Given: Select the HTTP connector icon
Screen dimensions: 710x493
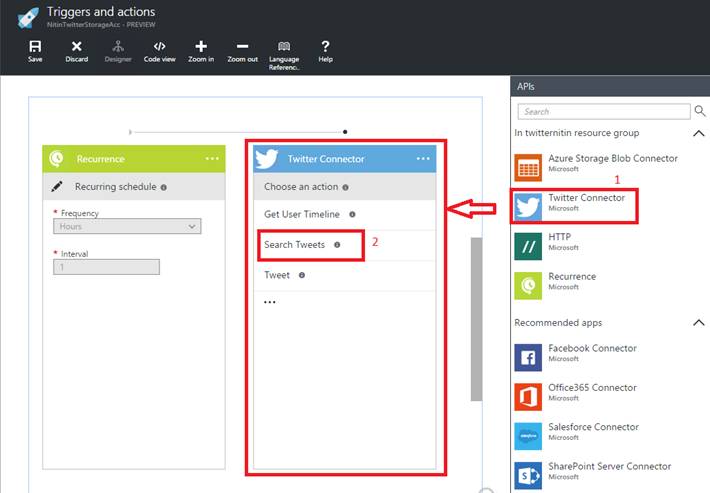Looking at the screenshot, I should click(x=528, y=246).
